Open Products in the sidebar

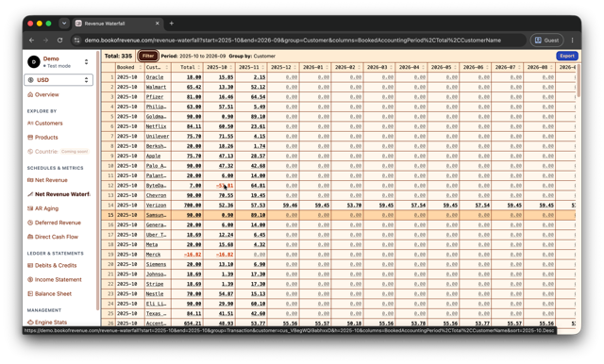point(46,138)
